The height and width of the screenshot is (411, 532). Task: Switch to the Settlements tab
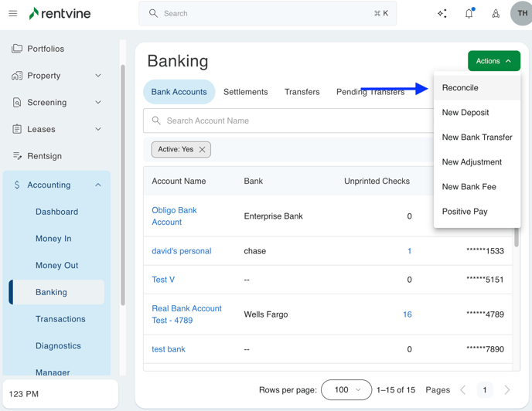245,92
